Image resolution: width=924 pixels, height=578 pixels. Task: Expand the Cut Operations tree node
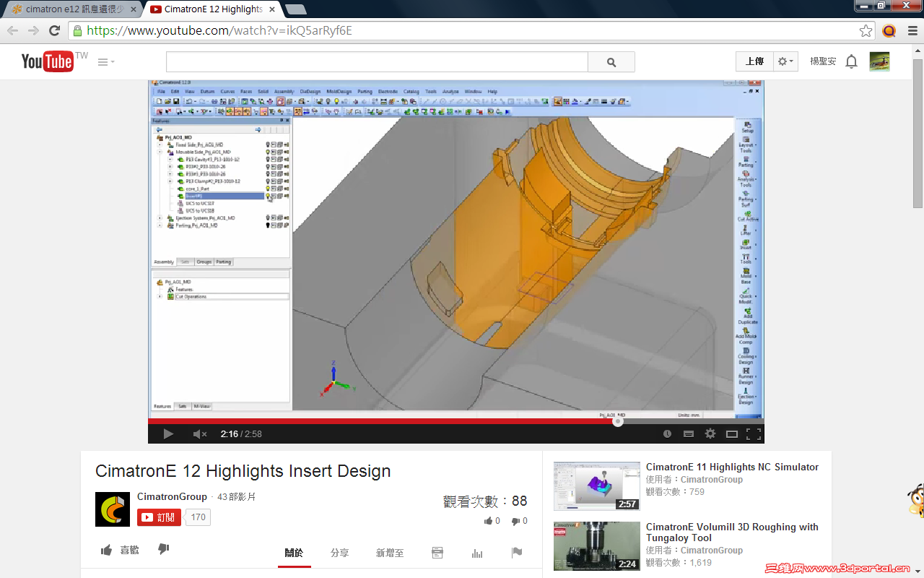tap(160, 296)
